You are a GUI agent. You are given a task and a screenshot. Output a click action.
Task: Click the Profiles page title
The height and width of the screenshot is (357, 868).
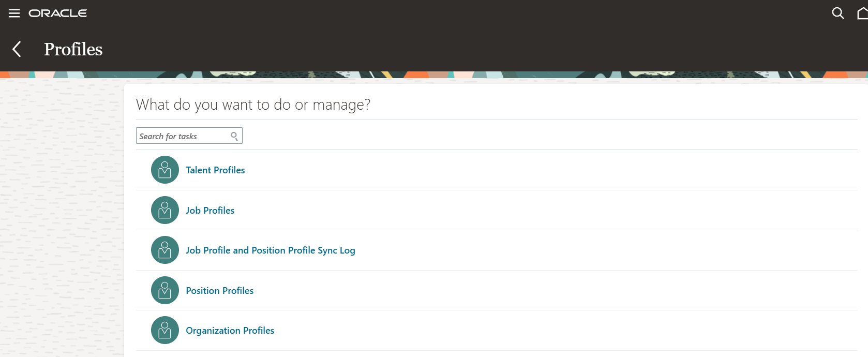pos(73,49)
